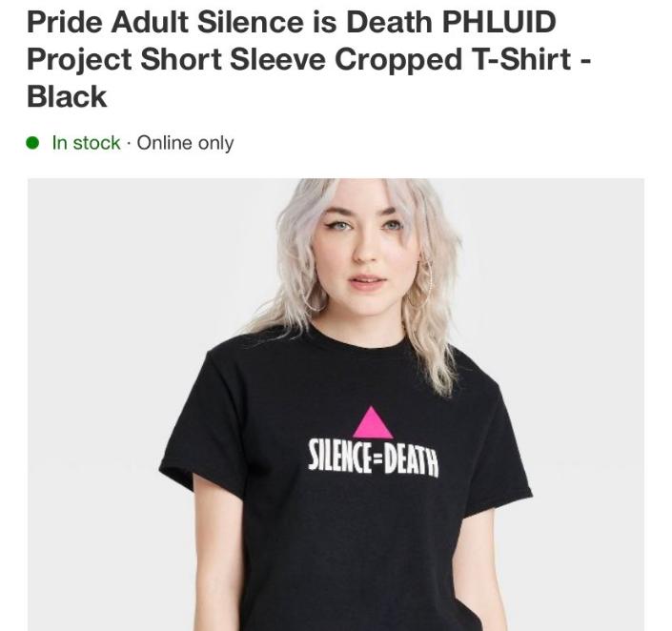Viewport: 672px width, 631px height.
Task: Click the model's hoop earring on right
Action: 421,284
